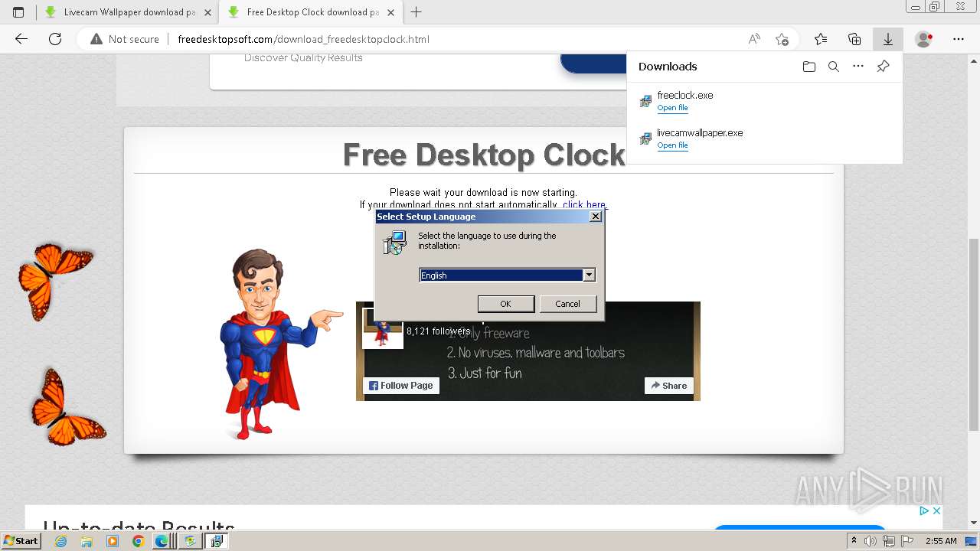Toggle the Downloads toolbar button
This screenshot has height=551, width=980.
point(888,39)
